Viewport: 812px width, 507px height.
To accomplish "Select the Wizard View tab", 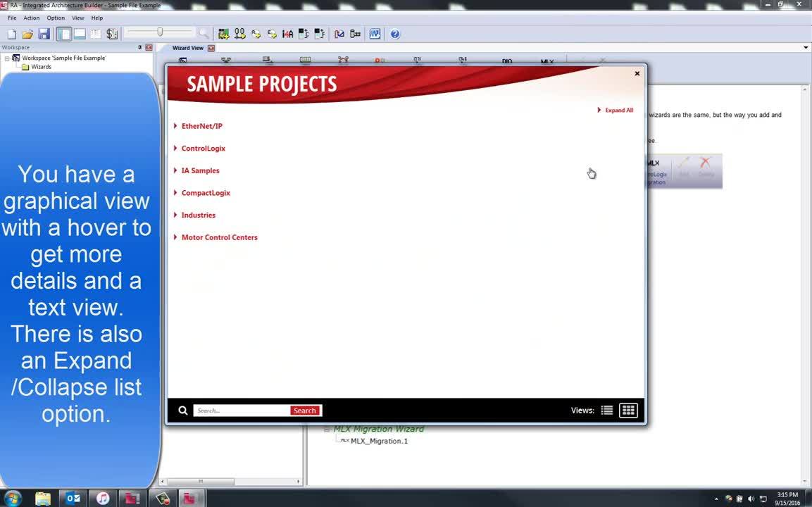I will tap(187, 48).
